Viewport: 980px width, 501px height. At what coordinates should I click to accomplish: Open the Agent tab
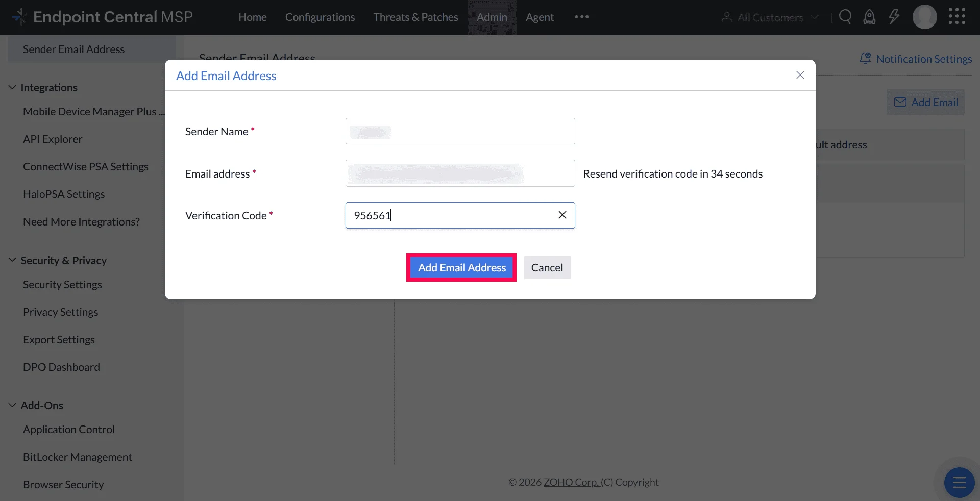coord(540,17)
